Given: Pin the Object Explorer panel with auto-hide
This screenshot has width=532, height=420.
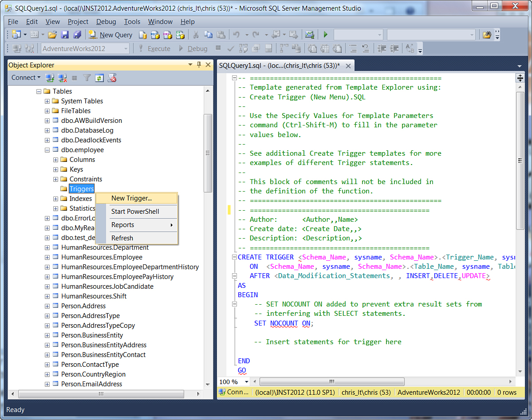Looking at the screenshot, I should (x=199, y=65).
